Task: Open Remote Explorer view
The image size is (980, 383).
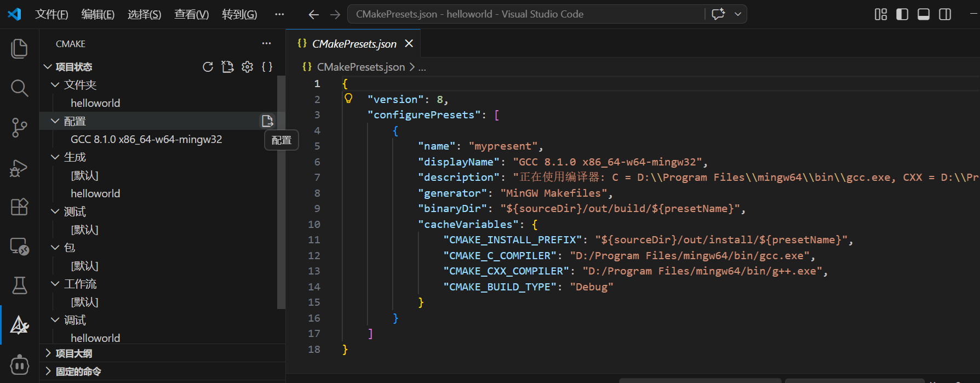Action: click(x=19, y=247)
